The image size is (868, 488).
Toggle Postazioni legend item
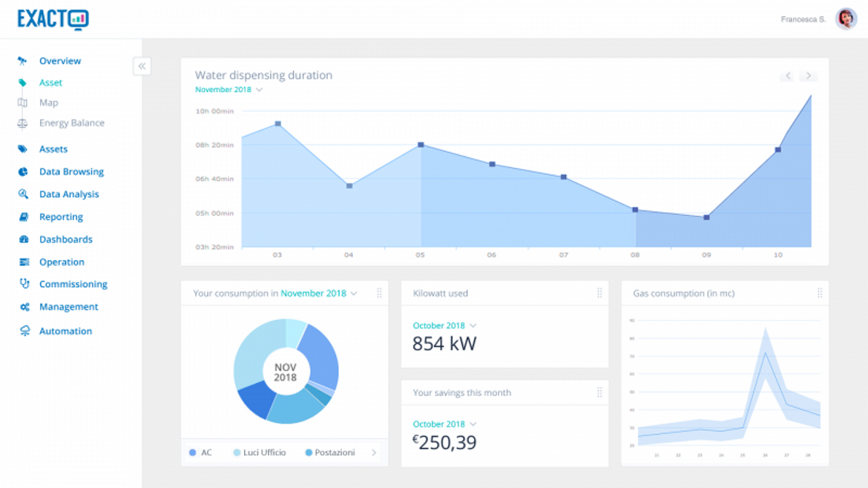[x=329, y=452]
